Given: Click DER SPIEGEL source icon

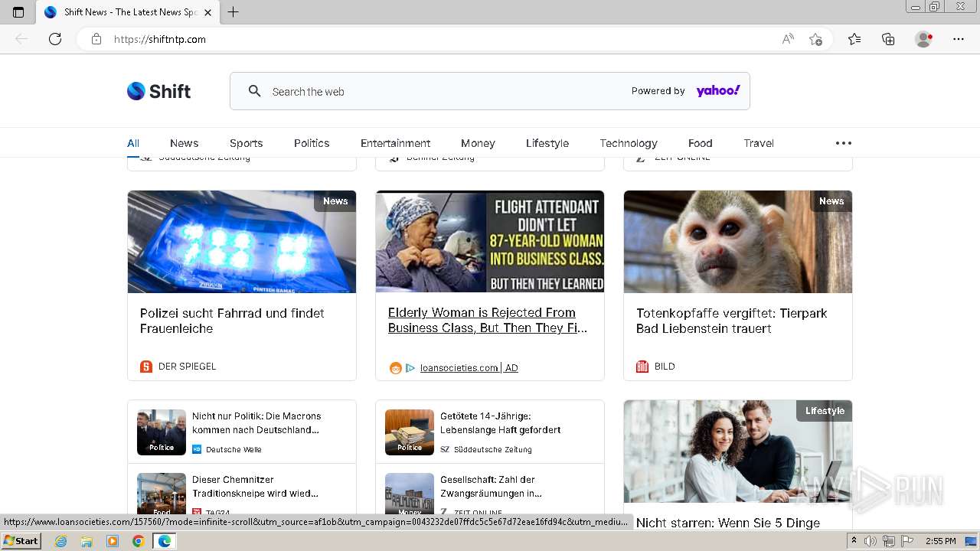Looking at the screenshot, I should click(146, 367).
